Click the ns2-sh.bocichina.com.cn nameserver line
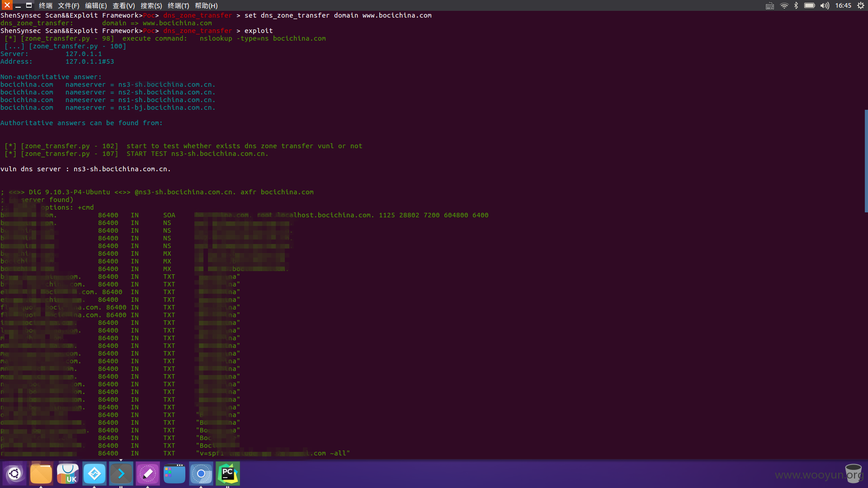 [x=108, y=92]
